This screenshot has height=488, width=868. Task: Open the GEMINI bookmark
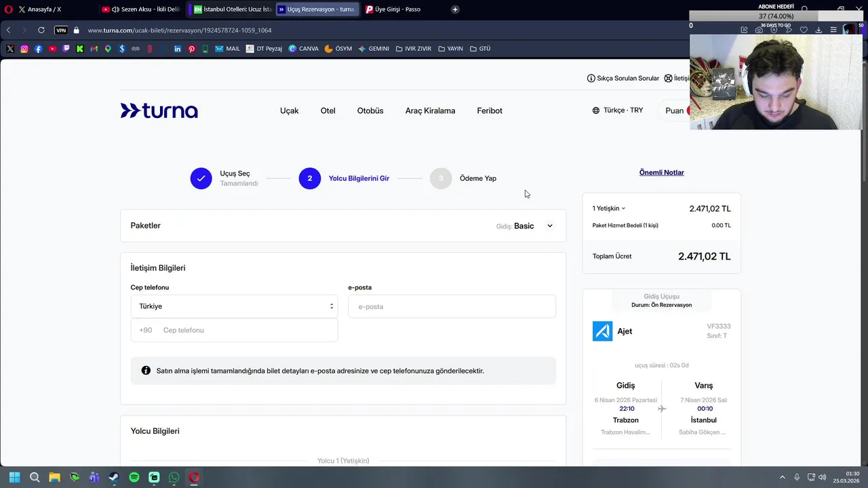coord(374,49)
